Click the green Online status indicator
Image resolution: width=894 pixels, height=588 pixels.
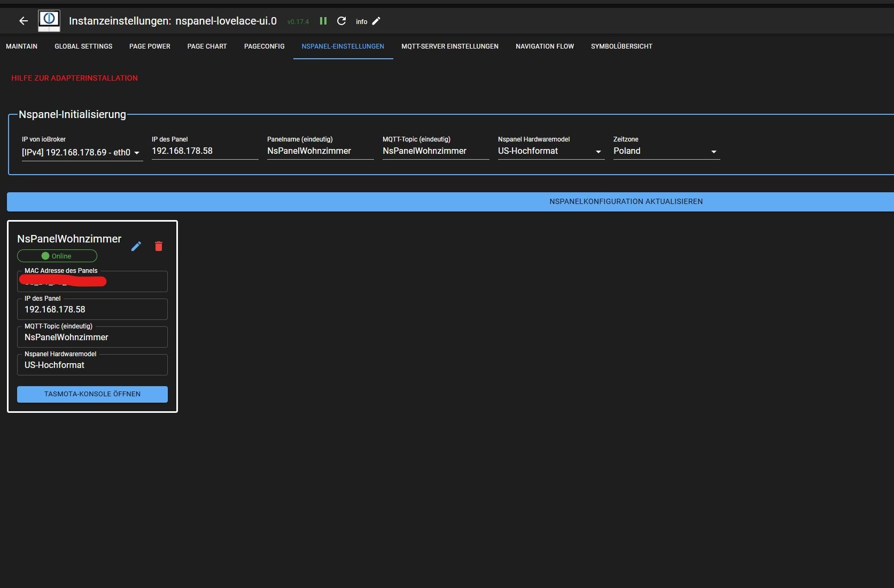click(x=57, y=256)
